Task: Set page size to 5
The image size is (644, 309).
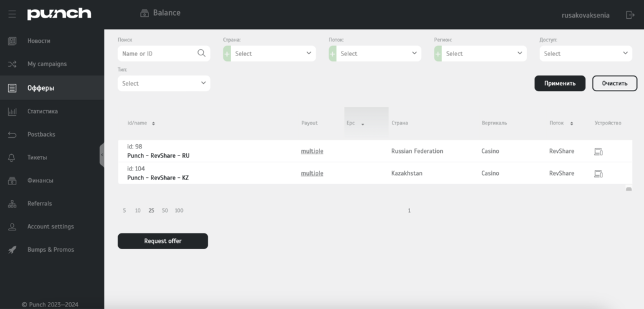Action: (125, 210)
